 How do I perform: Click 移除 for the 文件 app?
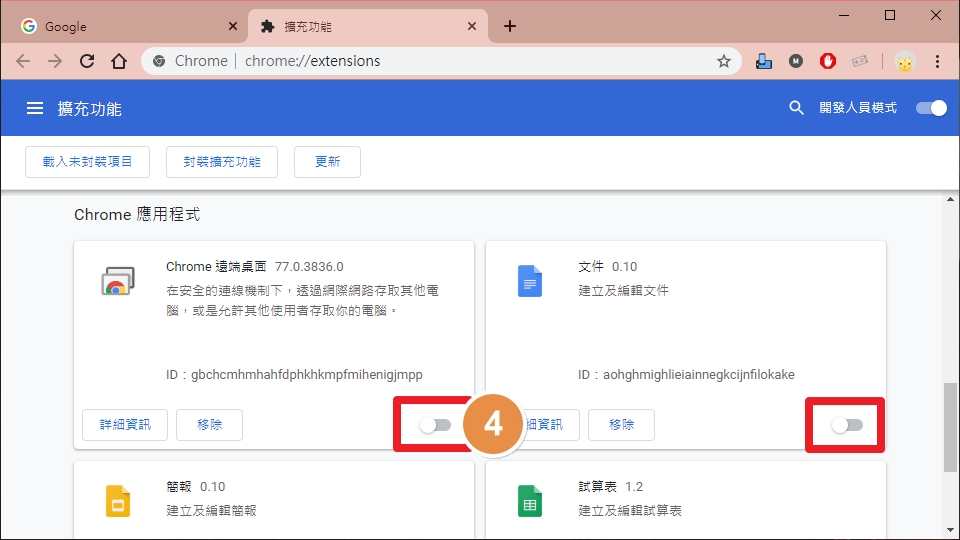coord(621,424)
